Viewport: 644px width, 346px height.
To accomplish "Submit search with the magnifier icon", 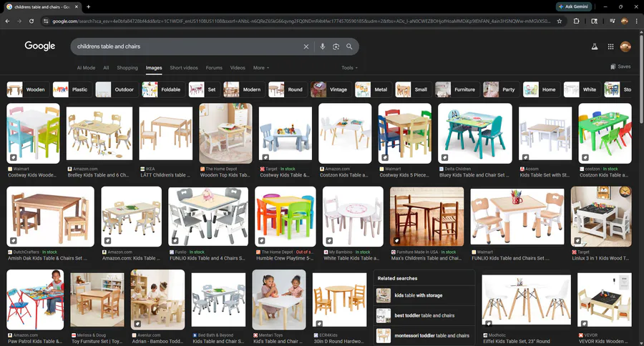I will click(349, 46).
